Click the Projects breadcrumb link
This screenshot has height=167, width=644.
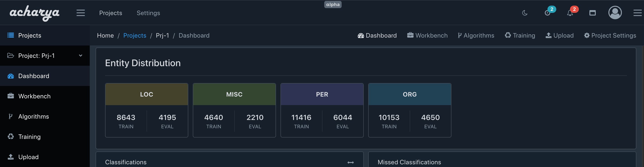[x=135, y=35]
